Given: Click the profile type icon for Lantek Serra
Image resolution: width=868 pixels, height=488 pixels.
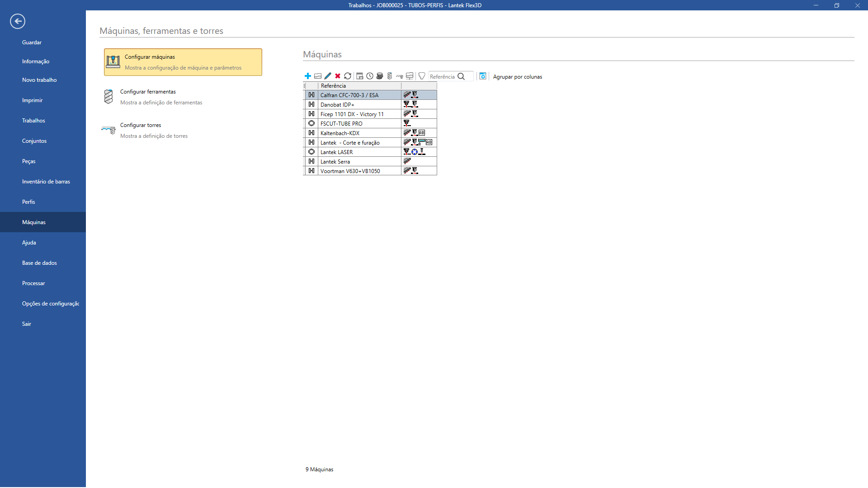Looking at the screenshot, I should (311, 161).
